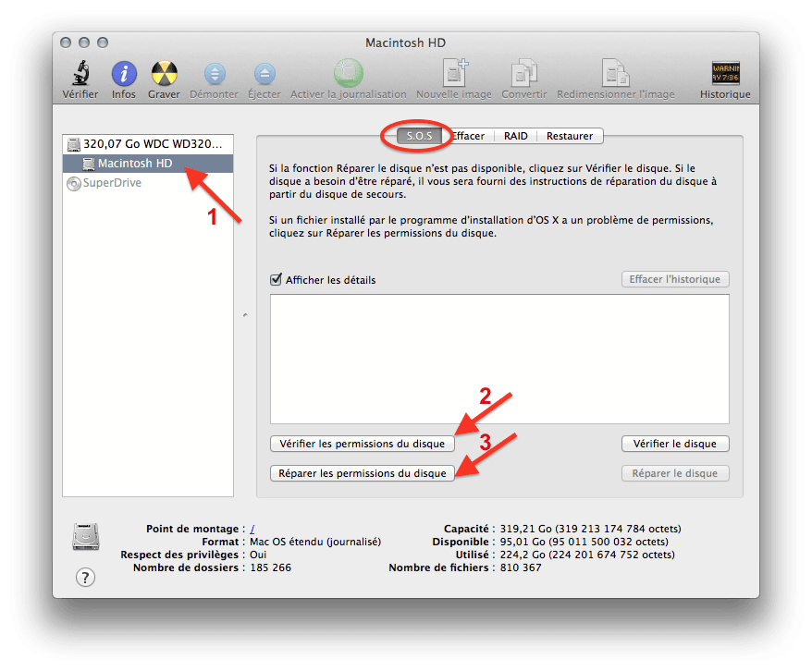Click the Convertir toolbar icon
The height and width of the screenshot is (671, 812).
[x=524, y=73]
